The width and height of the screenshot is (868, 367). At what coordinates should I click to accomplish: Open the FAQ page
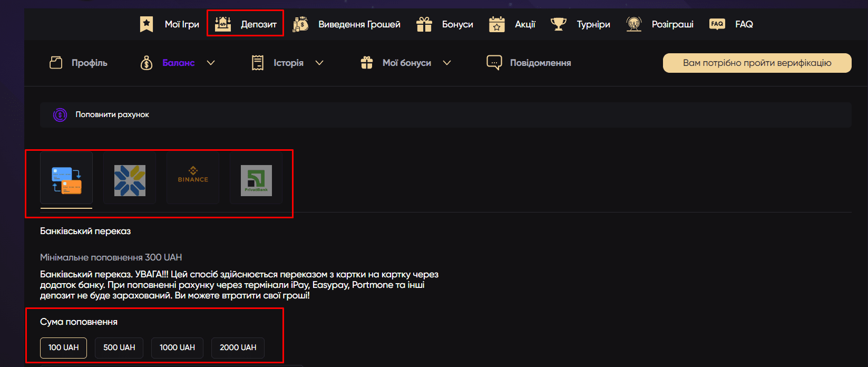[x=744, y=24]
